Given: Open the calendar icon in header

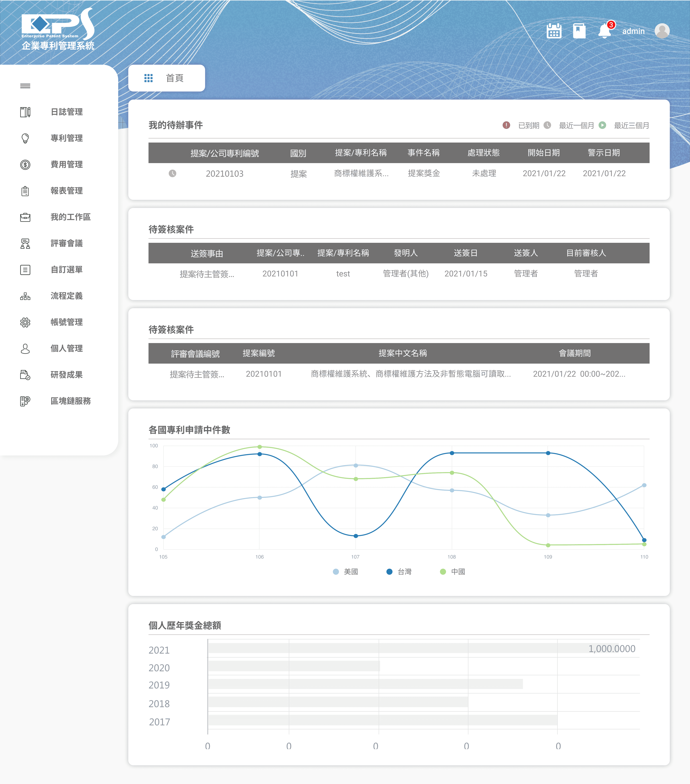Looking at the screenshot, I should (x=554, y=31).
